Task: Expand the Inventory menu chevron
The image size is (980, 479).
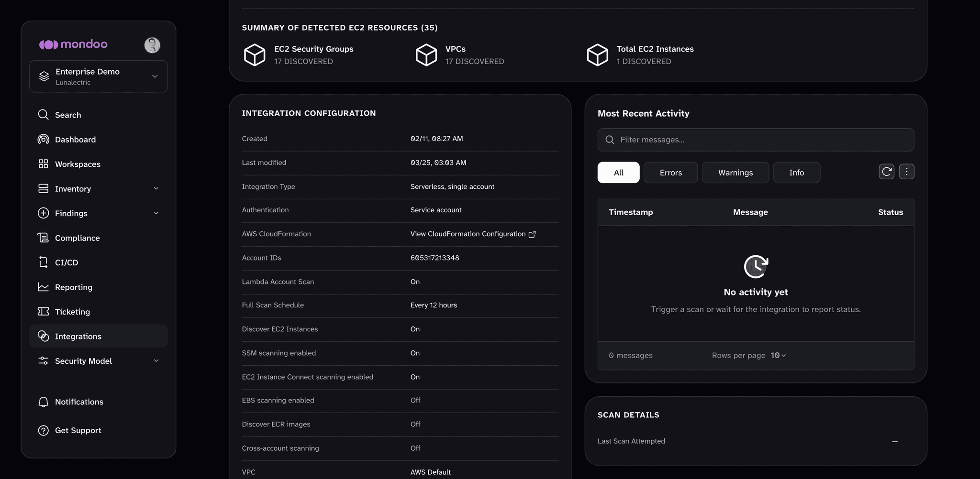Action: (156, 188)
